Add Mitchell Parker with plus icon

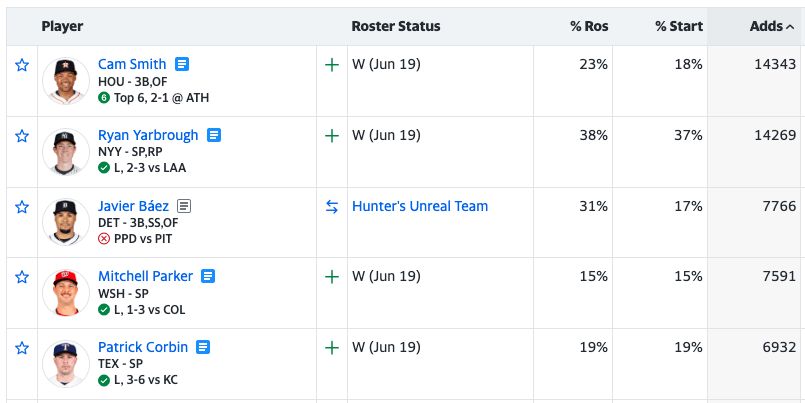[332, 277]
